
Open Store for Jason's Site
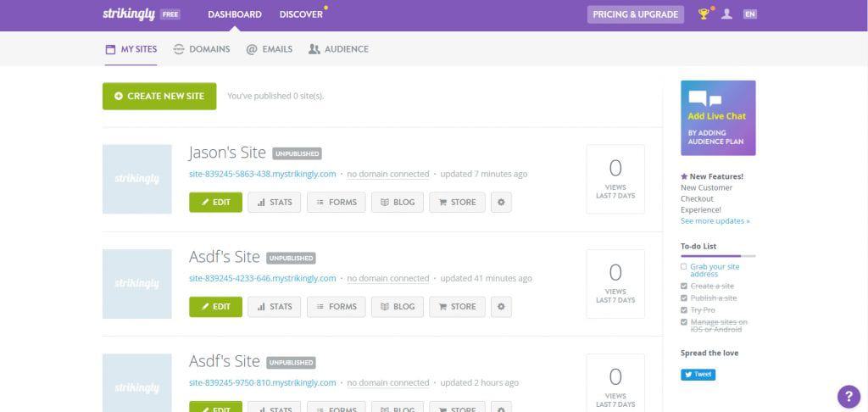pyautogui.click(x=457, y=202)
